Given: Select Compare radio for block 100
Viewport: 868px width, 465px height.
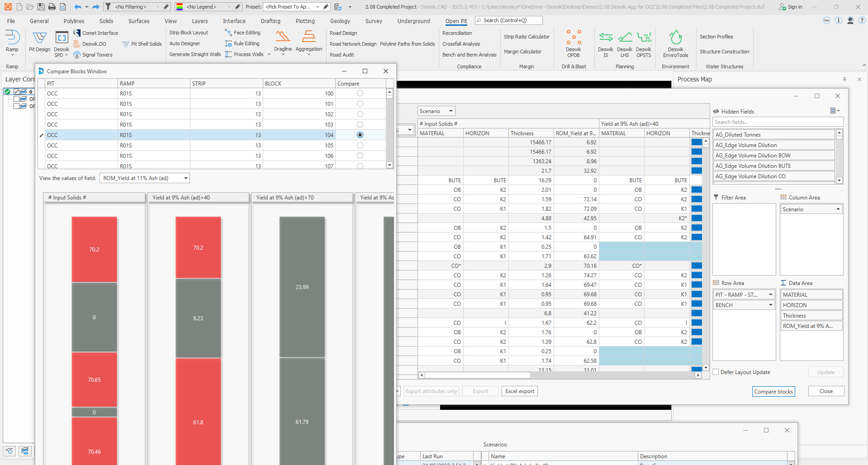Looking at the screenshot, I should [360, 93].
